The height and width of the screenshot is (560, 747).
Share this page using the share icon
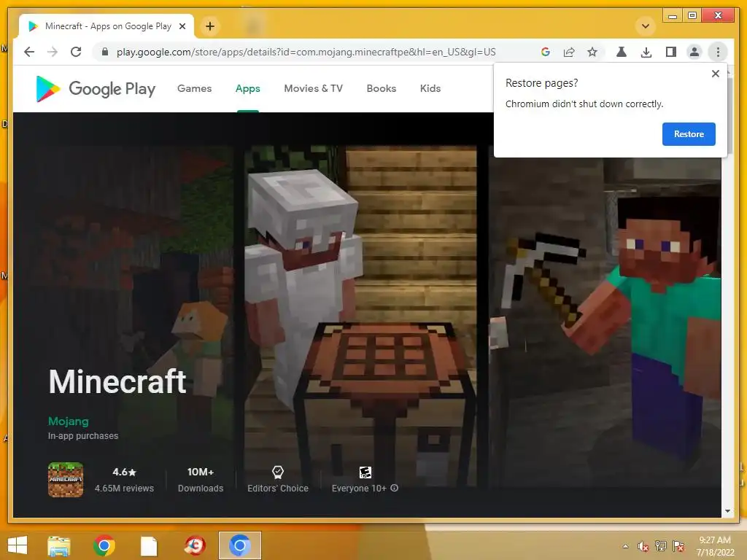click(569, 52)
